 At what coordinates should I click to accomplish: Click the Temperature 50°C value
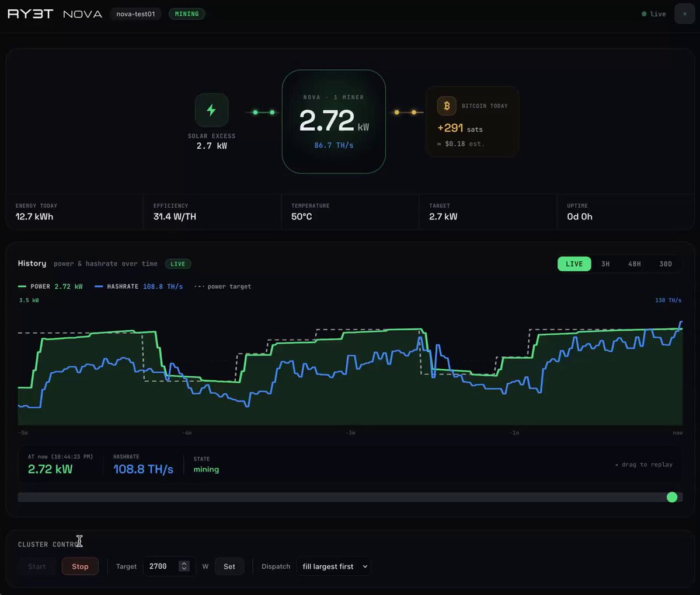[x=301, y=217]
